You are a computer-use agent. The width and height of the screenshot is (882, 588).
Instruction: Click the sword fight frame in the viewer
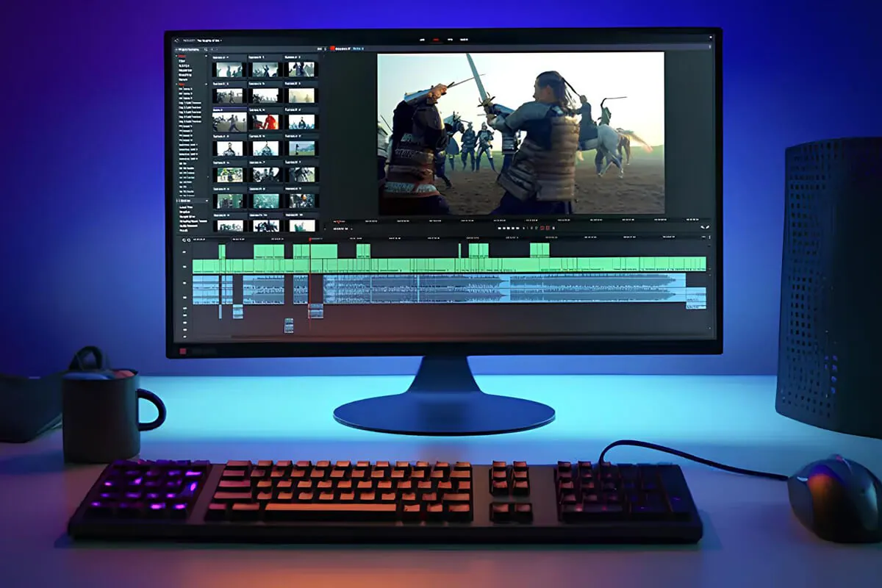(x=520, y=133)
